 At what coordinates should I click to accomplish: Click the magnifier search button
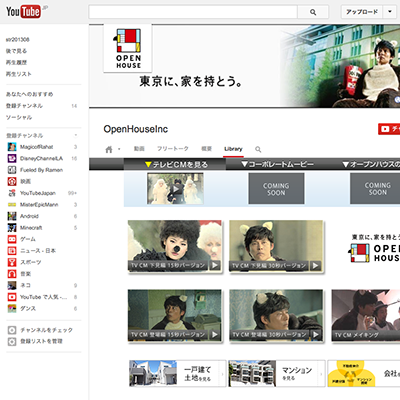(x=313, y=12)
